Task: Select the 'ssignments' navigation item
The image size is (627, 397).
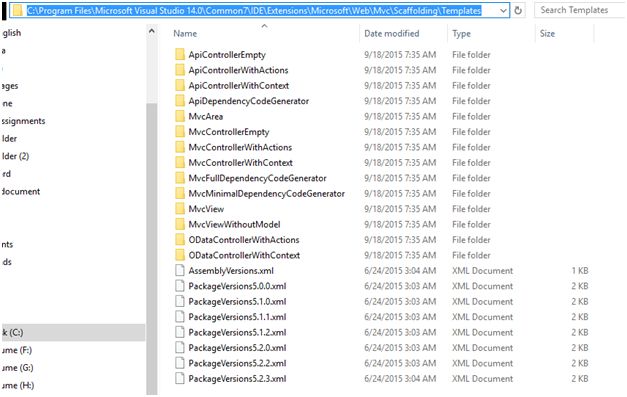Action: click(x=23, y=121)
